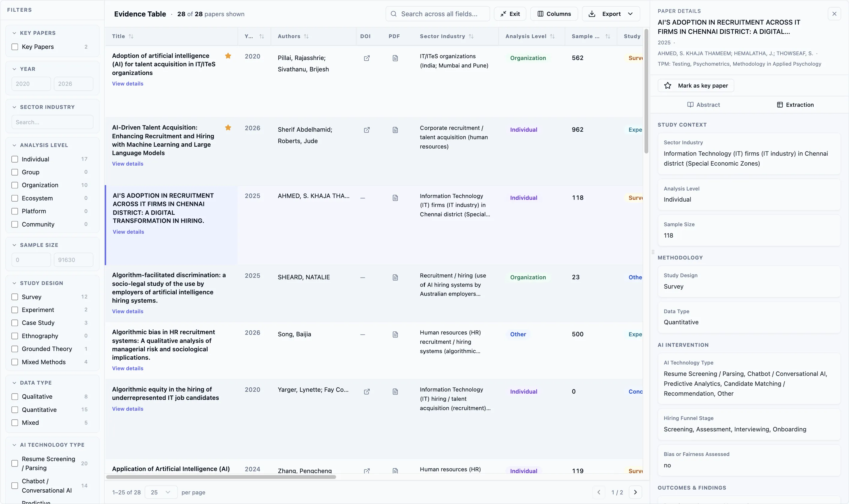The height and width of the screenshot is (504, 849).
Task: Unstar the AI-Driven Talent Acquisition key paper
Action: pos(228,127)
